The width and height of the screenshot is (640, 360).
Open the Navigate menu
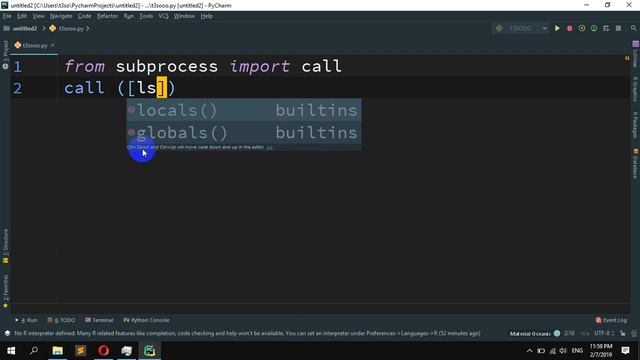click(x=61, y=16)
